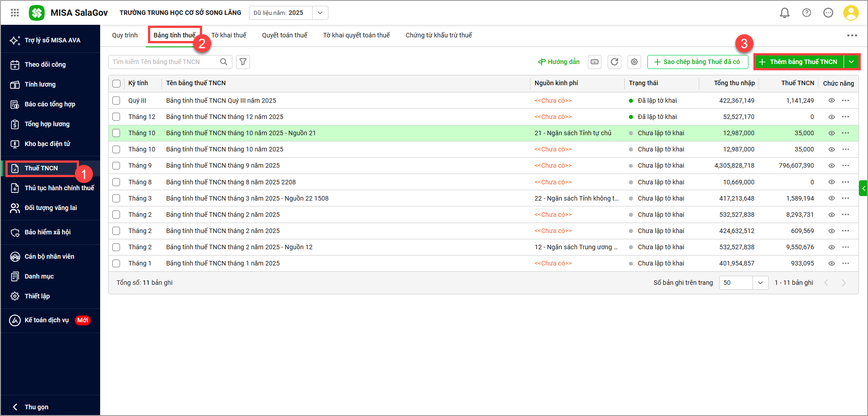The width and height of the screenshot is (868, 416).
Task: Switch to the Tờ khai thuế tab
Action: [x=229, y=35]
